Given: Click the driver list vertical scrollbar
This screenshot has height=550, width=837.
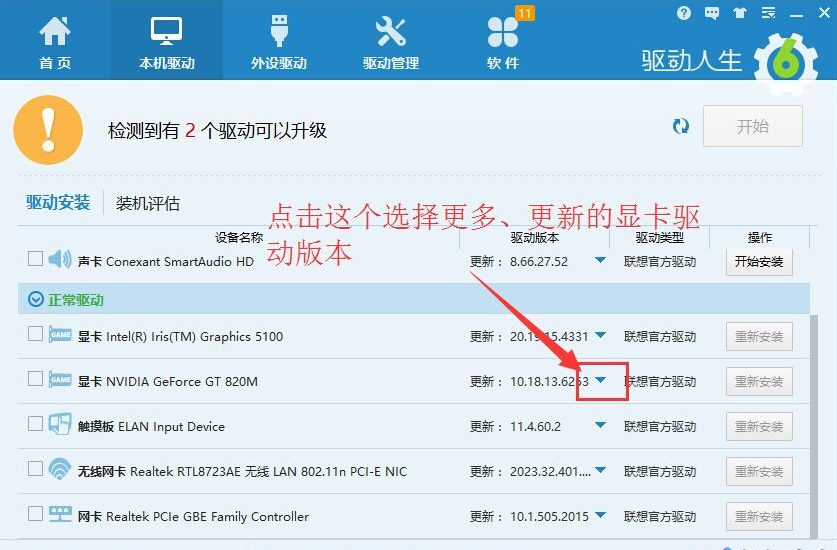Looking at the screenshot, I should pyautogui.click(x=814, y=426).
